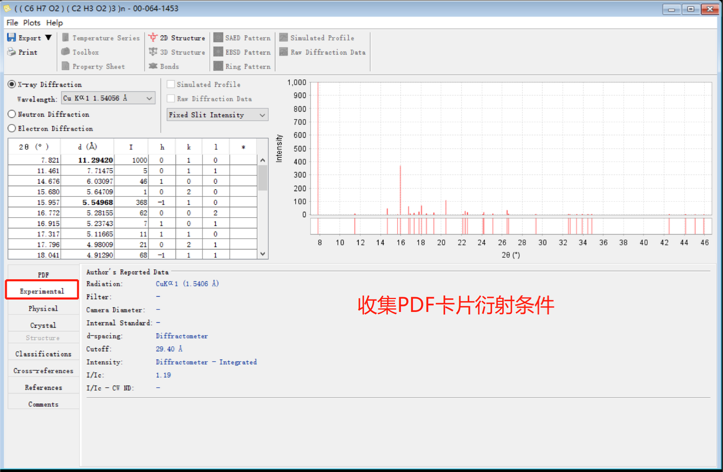Open the Export dropdown arrow

click(49, 38)
